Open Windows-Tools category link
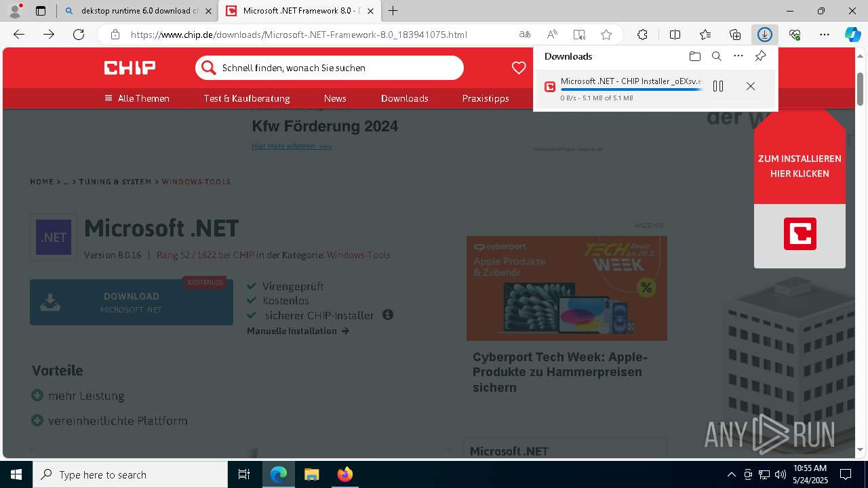 point(359,255)
